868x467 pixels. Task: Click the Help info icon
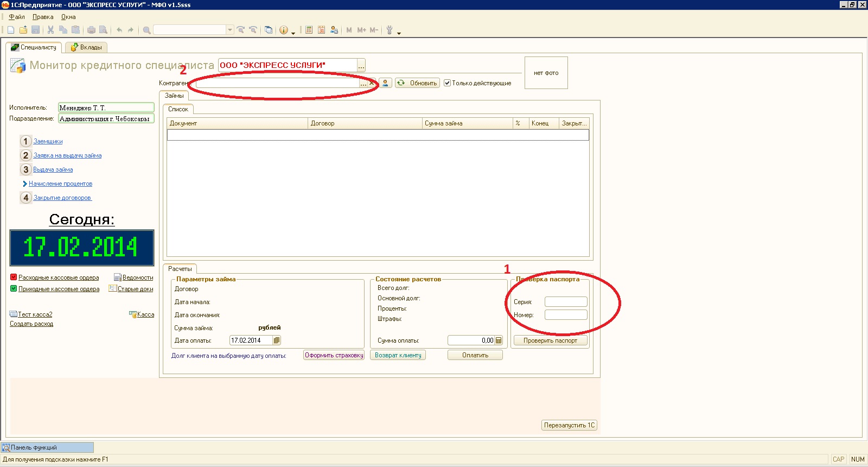click(x=284, y=30)
